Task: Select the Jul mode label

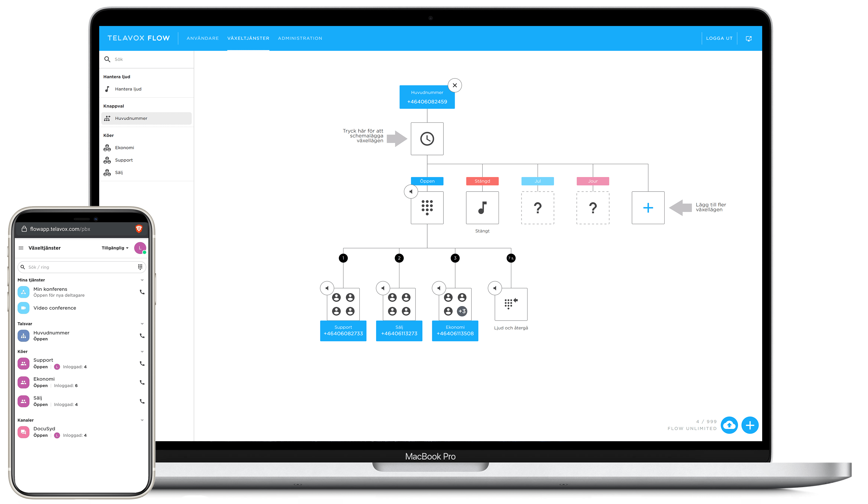Action: tap(538, 181)
